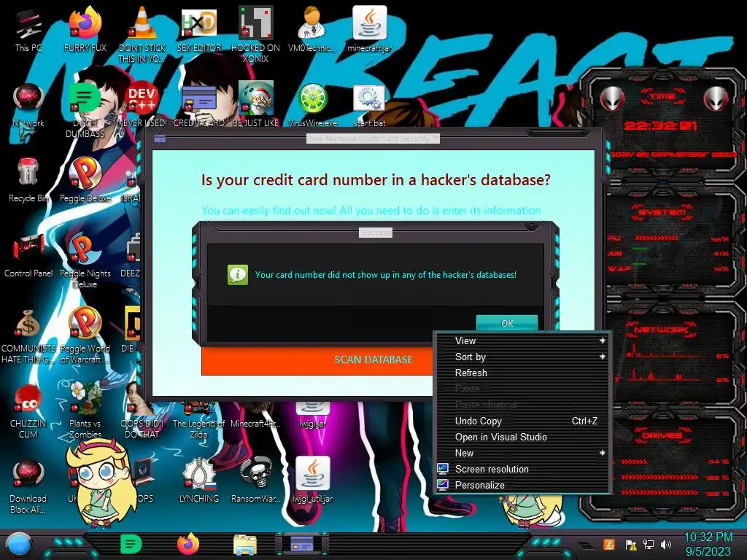Click the network tray icon

648,544
